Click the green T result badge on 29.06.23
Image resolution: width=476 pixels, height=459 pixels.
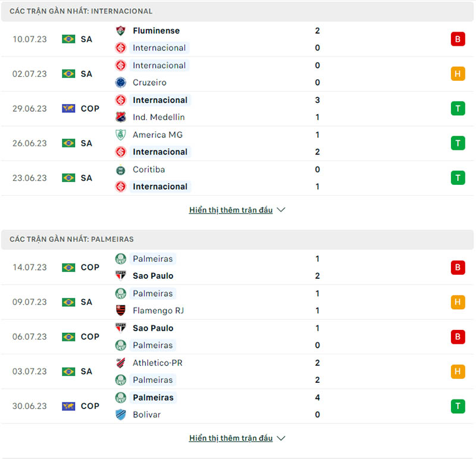(x=458, y=108)
